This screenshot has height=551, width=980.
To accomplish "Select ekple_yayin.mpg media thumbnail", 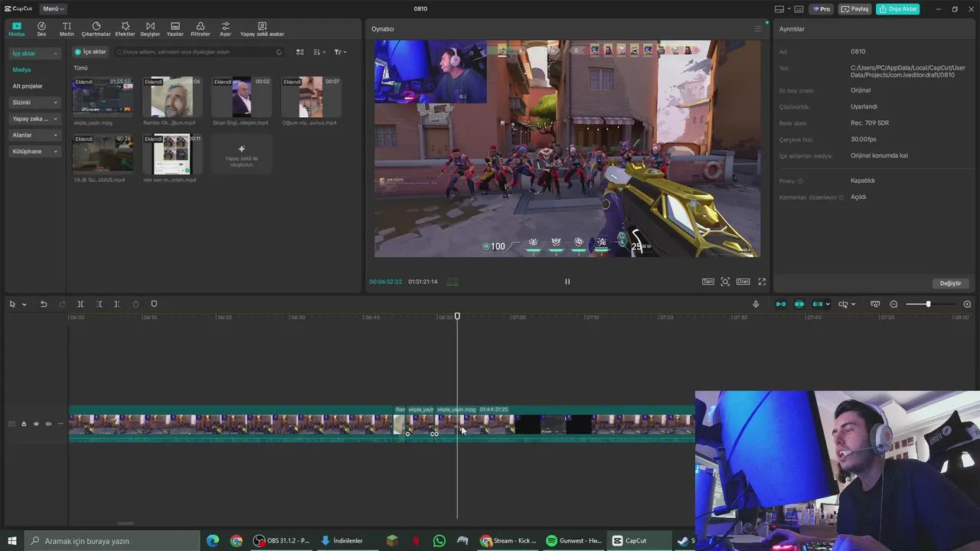I will 103,96.
